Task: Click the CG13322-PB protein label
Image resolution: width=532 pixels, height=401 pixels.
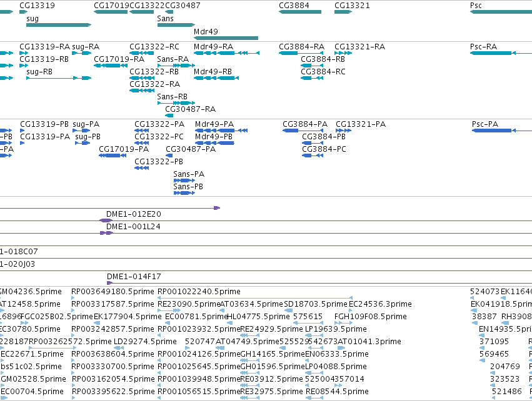Action: pos(159,162)
